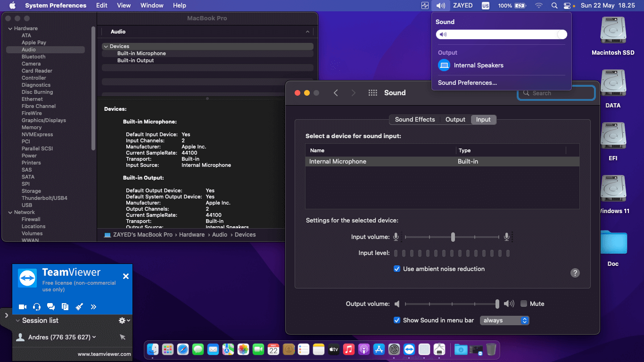644x362 pixels.
Task: Open Maps from the Dock
Action: [x=228, y=349]
